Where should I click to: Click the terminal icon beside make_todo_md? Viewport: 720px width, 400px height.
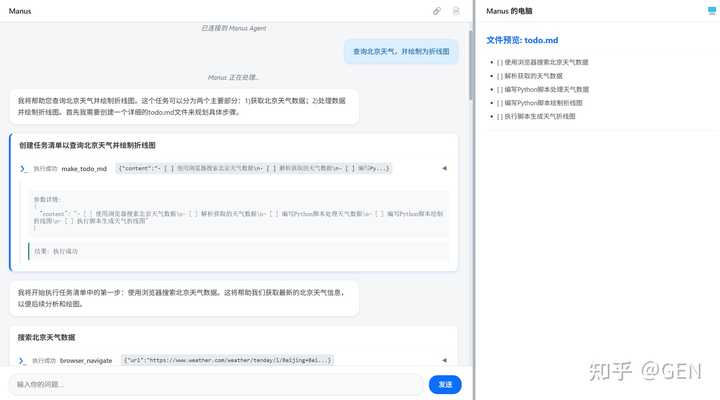tap(23, 169)
